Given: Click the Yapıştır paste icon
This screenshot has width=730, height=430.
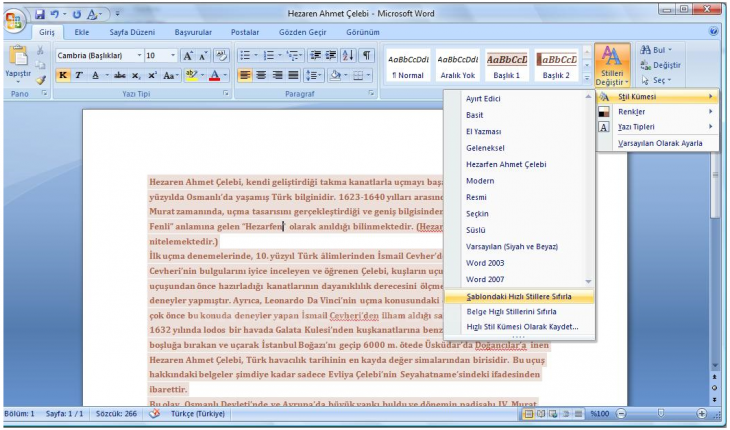Looking at the screenshot, I should pos(18,56).
